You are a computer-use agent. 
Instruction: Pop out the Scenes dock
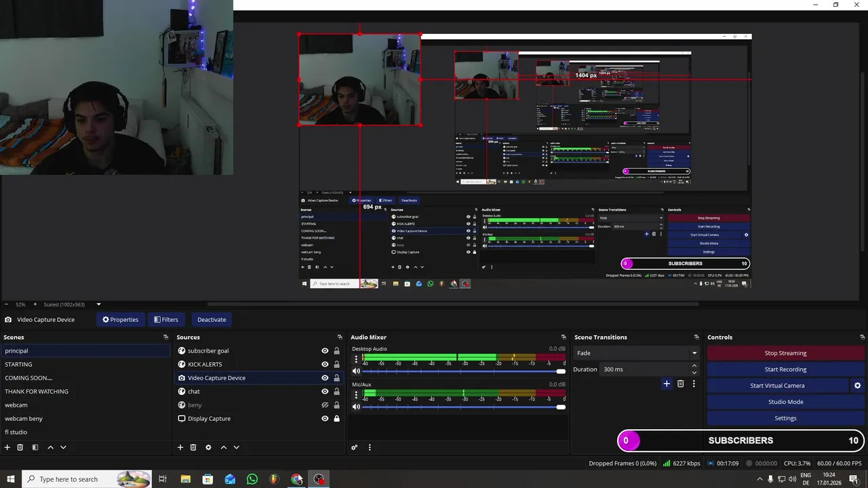[x=165, y=337]
